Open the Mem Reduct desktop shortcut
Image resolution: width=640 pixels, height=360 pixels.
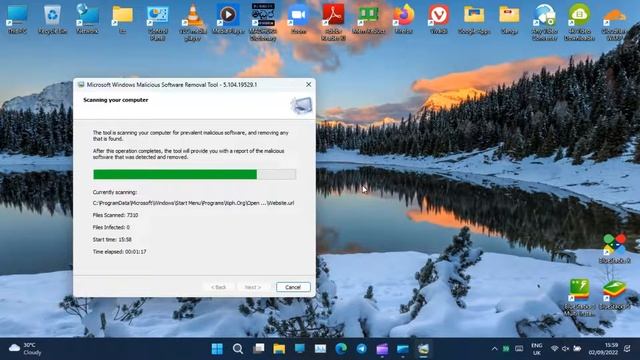369,20
